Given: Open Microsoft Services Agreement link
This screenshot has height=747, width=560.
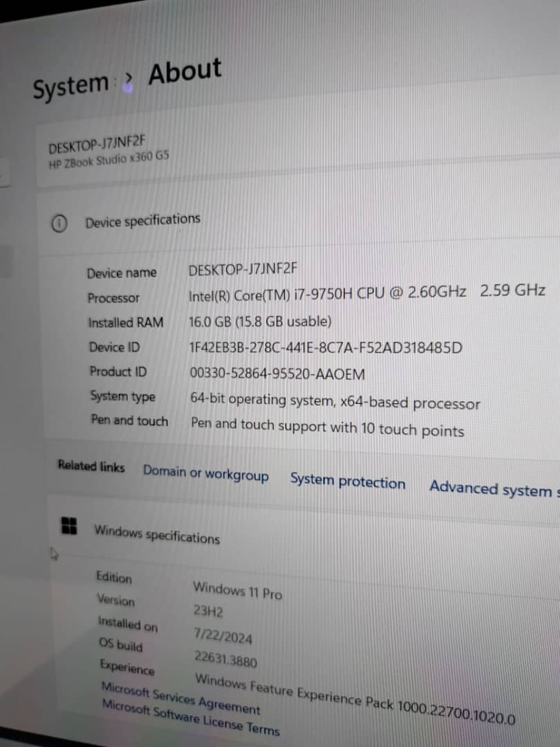Looking at the screenshot, I should (180, 699).
